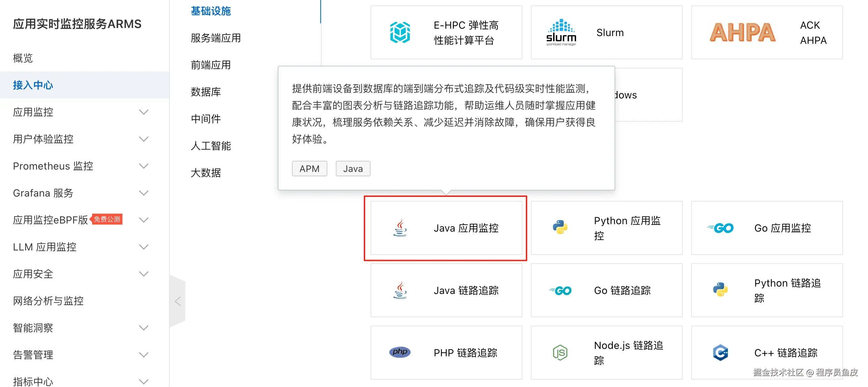The image size is (868, 387).
Task: Select 服务端应用 category tab
Action: coord(216,38)
